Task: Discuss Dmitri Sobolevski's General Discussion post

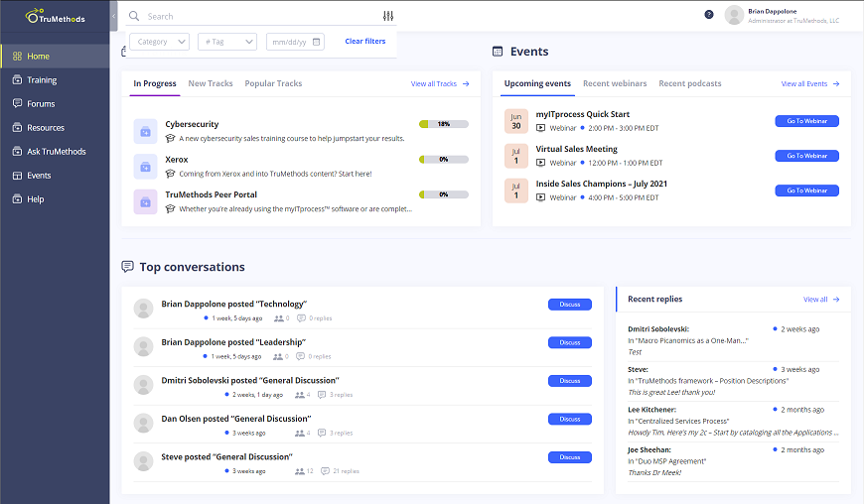Action: click(x=570, y=381)
